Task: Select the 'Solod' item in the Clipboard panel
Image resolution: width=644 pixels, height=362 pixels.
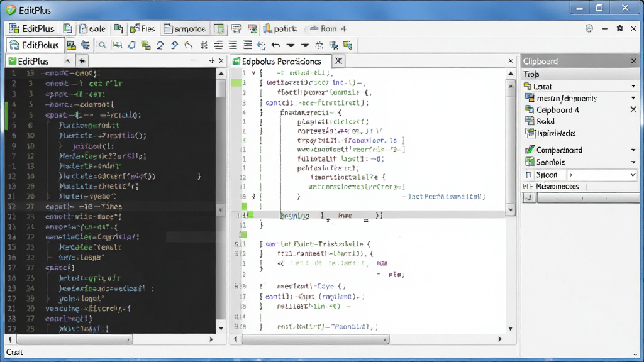Action: click(540, 121)
